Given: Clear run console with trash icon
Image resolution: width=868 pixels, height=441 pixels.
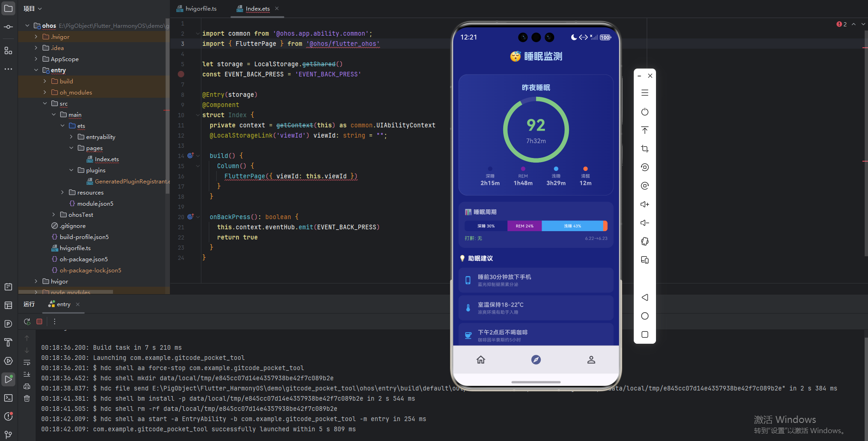Looking at the screenshot, I should pyautogui.click(x=27, y=398).
